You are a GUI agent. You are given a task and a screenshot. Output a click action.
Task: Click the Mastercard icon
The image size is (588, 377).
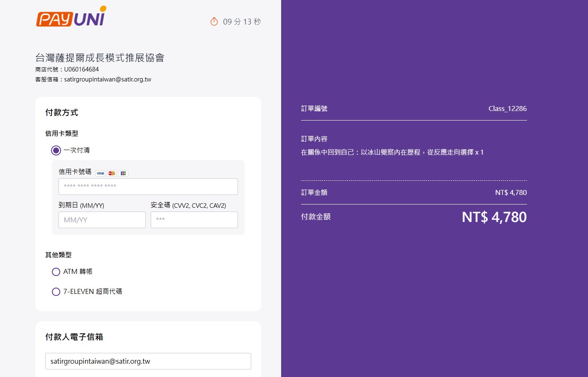[x=112, y=173]
